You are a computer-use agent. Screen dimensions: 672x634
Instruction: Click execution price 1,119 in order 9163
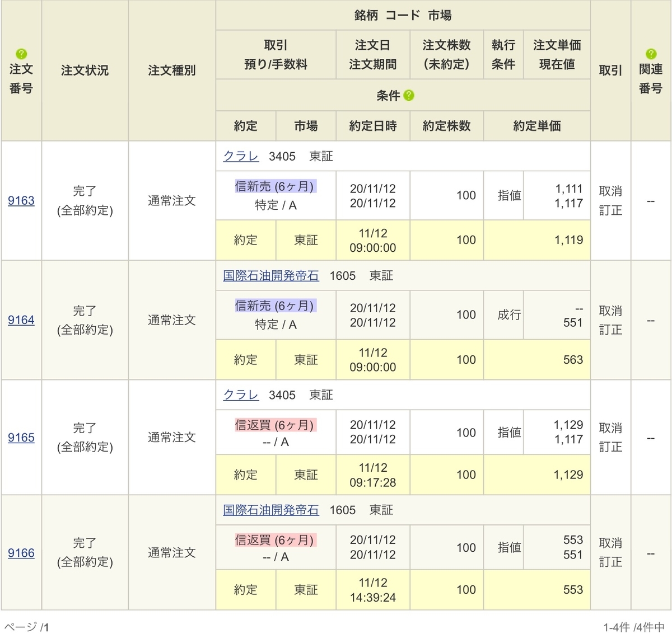click(568, 240)
